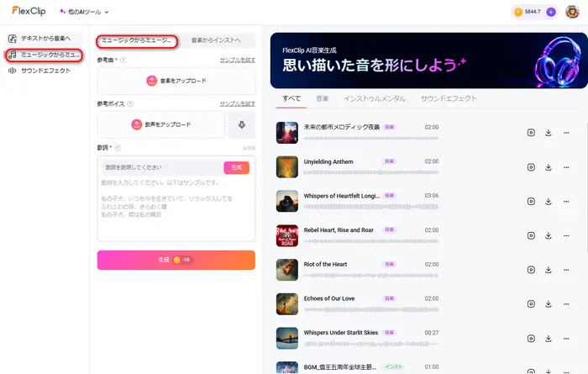The width and height of the screenshot is (588, 374).
Task: Download 未来の都市メロディック夜景 track
Action: click(549, 133)
